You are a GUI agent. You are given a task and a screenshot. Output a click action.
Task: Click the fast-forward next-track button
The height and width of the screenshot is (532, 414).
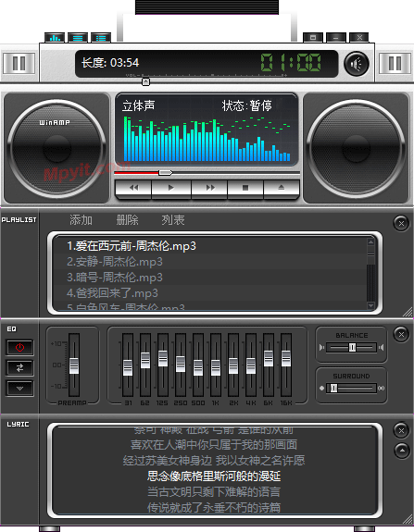(x=210, y=188)
